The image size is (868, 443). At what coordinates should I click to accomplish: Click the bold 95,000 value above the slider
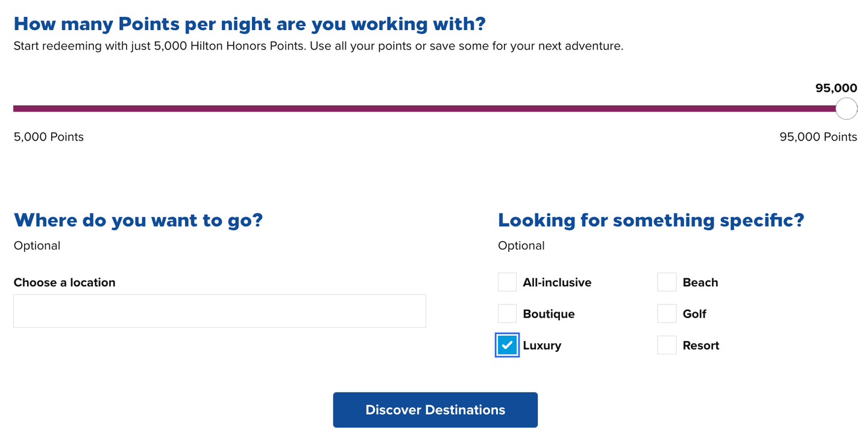tap(836, 88)
